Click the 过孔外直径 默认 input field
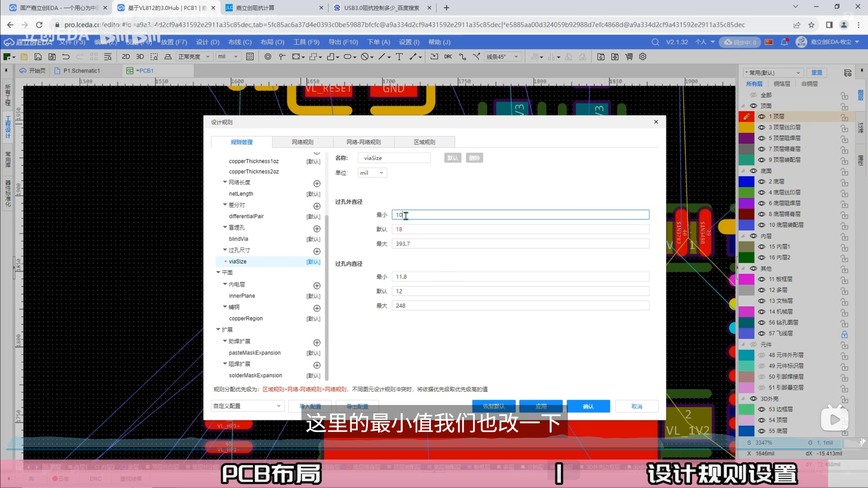The width and height of the screenshot is (868, 488). click(520, 229)
